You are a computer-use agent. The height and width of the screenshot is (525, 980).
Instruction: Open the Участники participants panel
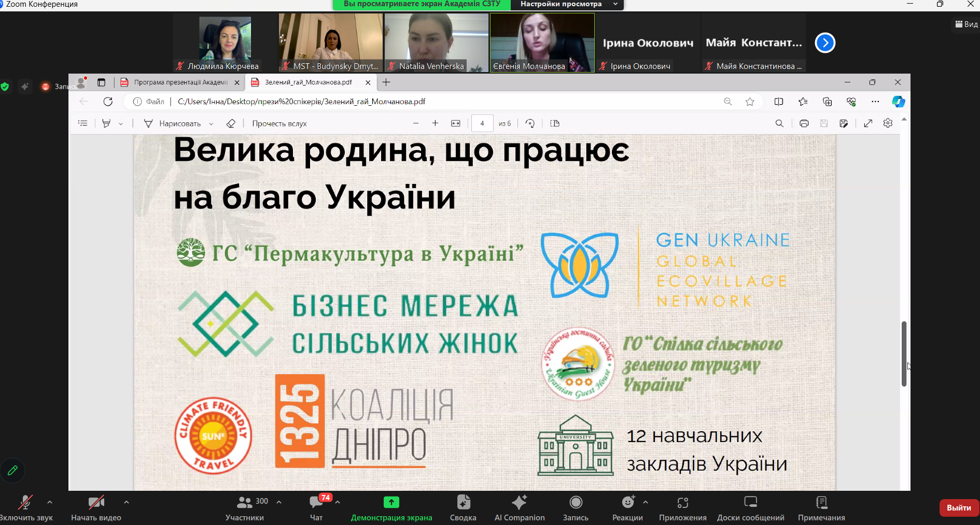tap(245, 508)
